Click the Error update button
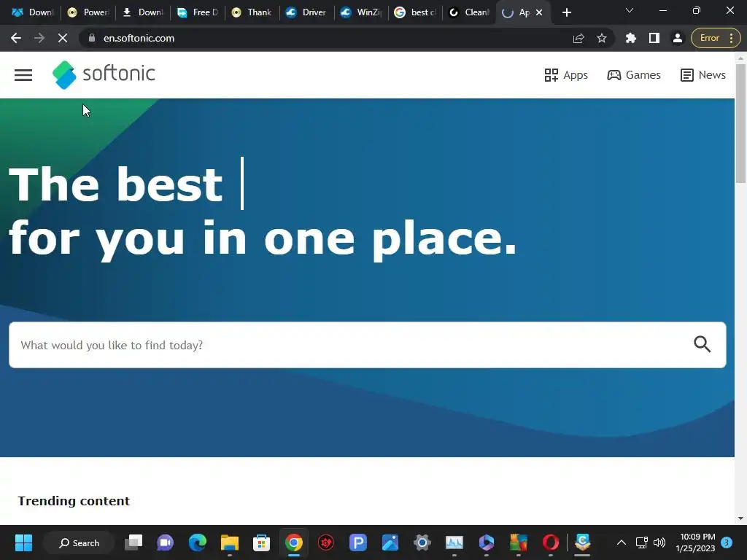This screenshot has height=560, width=747. [x=715, y=38]
